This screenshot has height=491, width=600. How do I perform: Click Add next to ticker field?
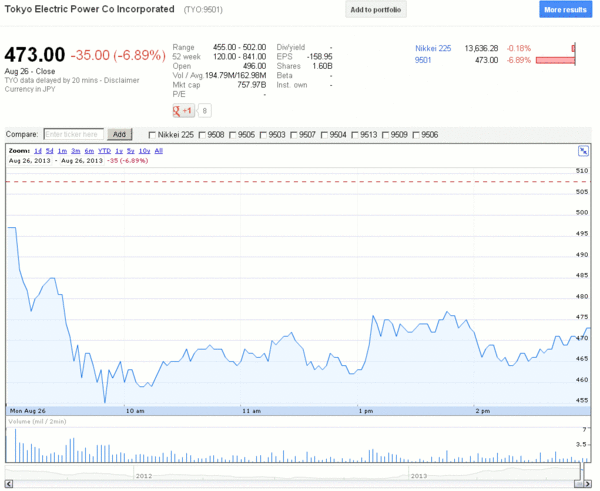pos(119,134)
